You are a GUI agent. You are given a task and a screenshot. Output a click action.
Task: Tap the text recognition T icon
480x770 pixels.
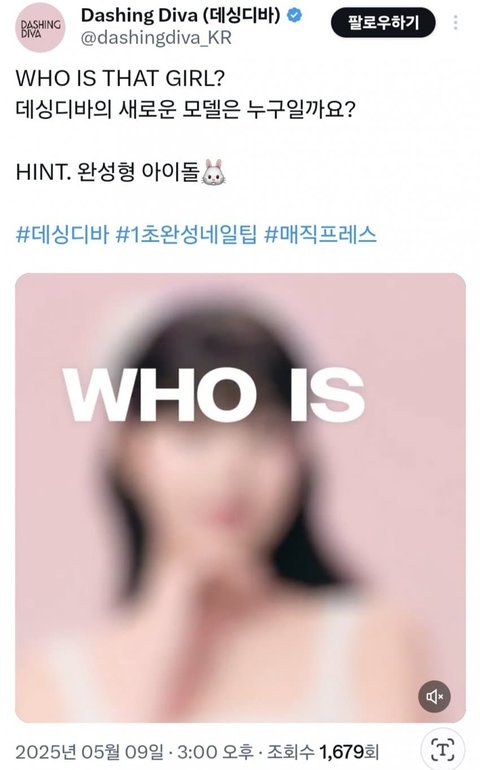coord(443,749)
